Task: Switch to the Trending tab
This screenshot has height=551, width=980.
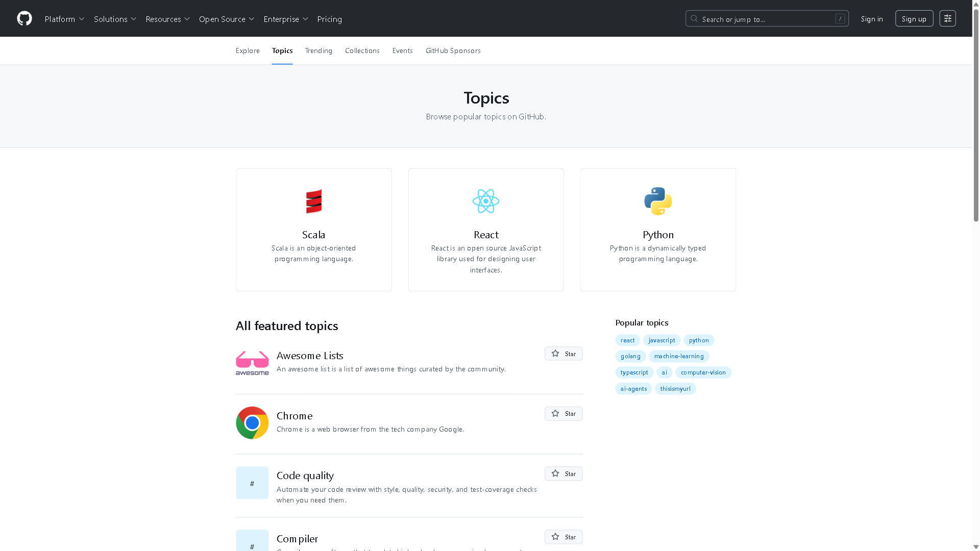Action: (x=318, y=51)
